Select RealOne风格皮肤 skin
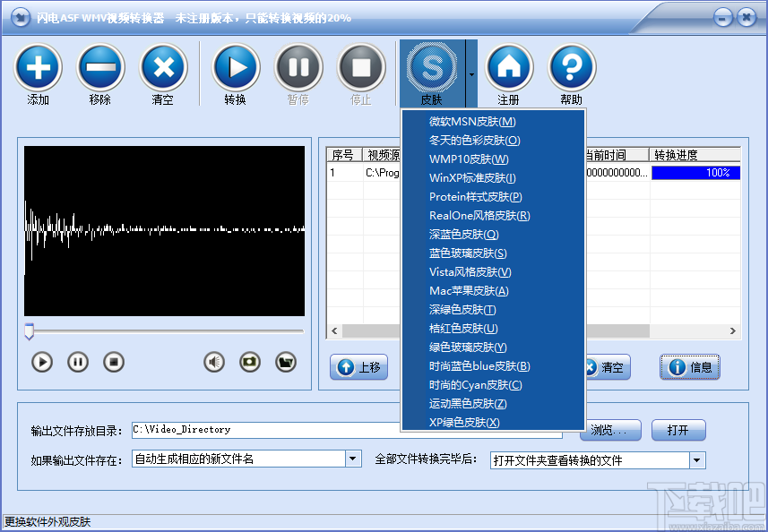 tap(493, 215)
